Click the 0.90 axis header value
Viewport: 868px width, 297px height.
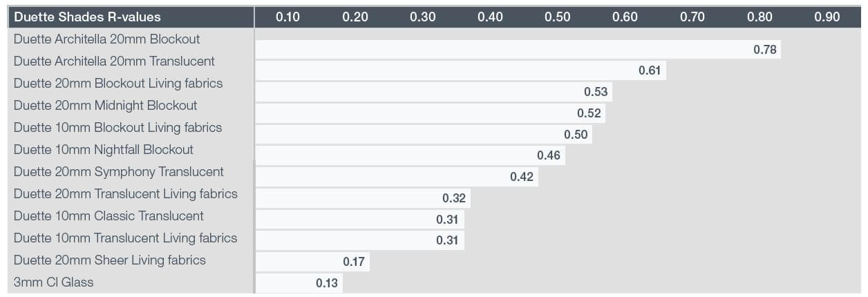[x=827, y=17]
